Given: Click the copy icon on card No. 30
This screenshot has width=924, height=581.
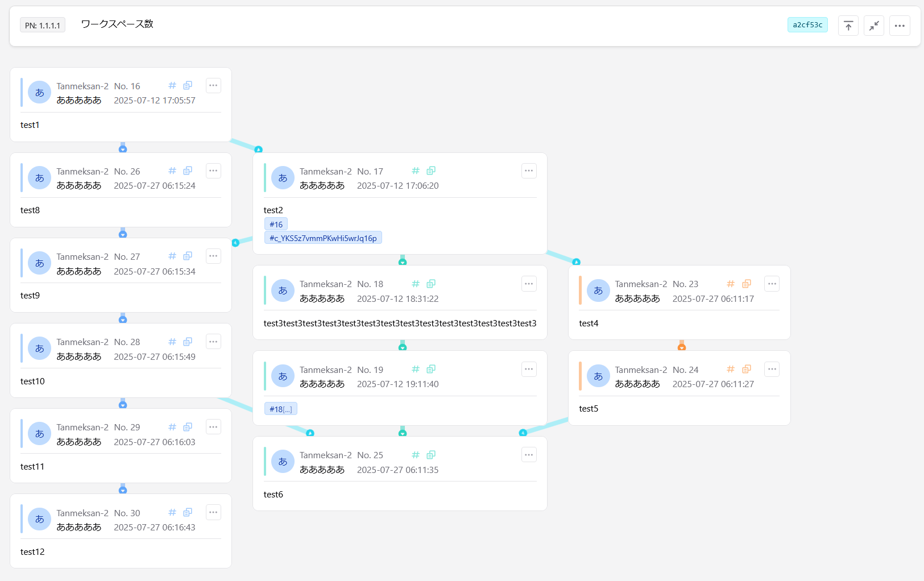Looking at the screenshot, I should pos(188,512).
